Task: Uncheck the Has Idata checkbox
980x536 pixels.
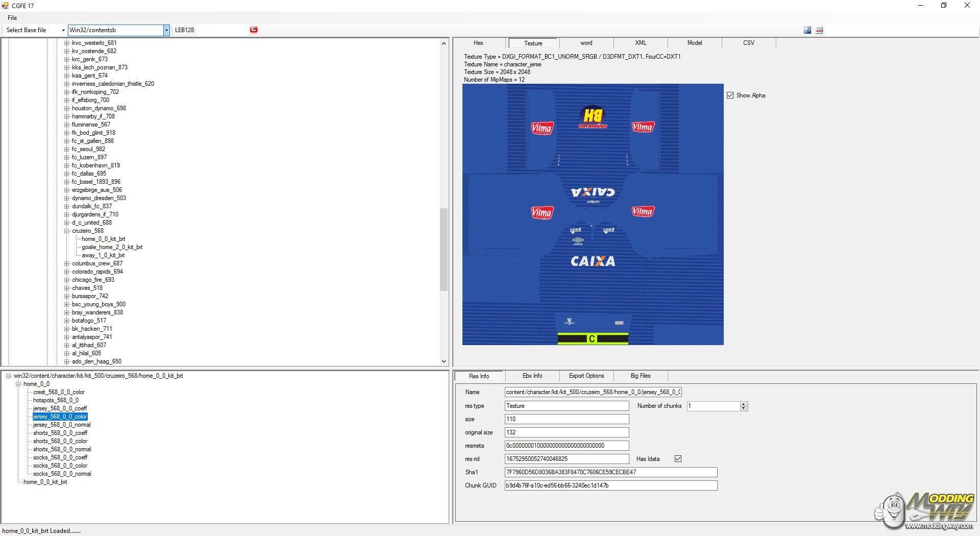Action: [x=678, y=459]
